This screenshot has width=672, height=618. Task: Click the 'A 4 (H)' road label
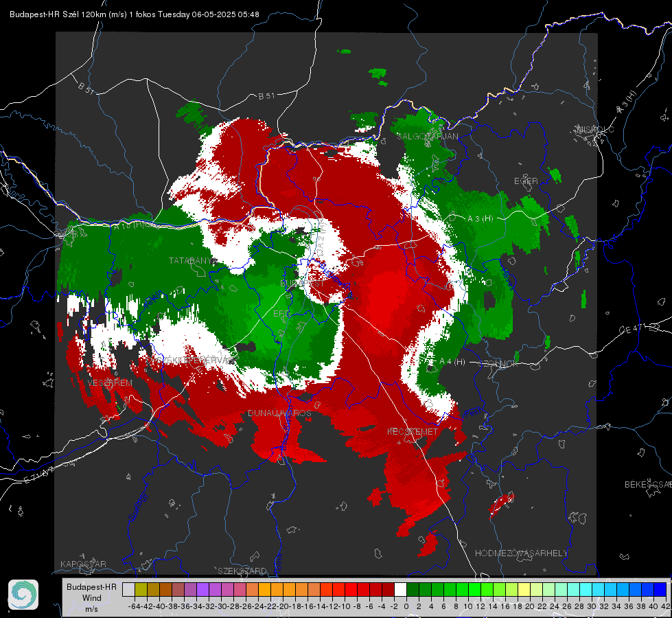click(x=452, y=362)
